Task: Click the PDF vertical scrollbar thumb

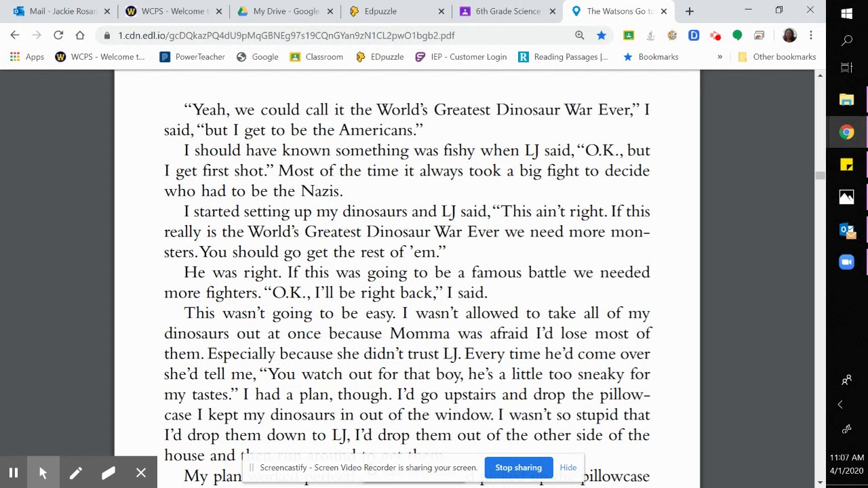Action: point(820,176)
